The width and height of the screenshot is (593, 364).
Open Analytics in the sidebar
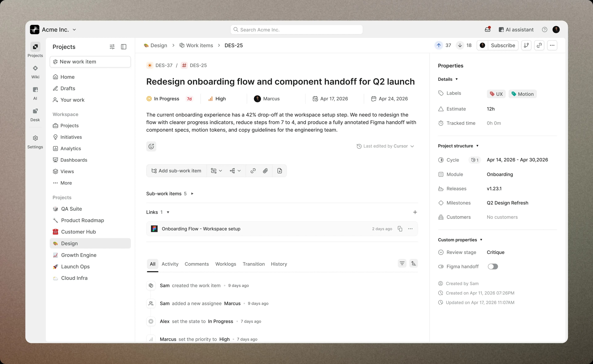(x=90, y=149)
